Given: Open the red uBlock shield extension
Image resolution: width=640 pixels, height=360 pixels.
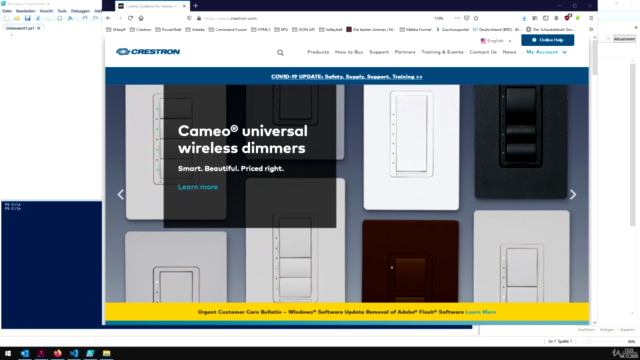Looking at the screenshot, I should pos(567,18).
